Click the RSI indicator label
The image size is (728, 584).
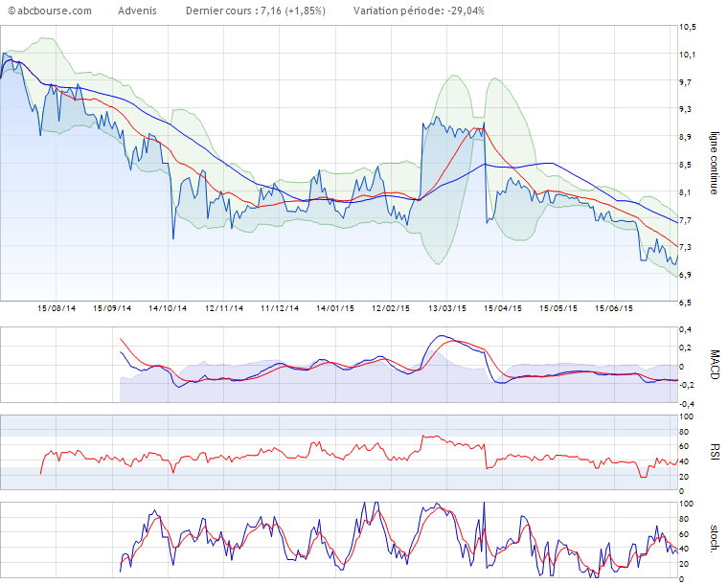[x=715, y=452]
